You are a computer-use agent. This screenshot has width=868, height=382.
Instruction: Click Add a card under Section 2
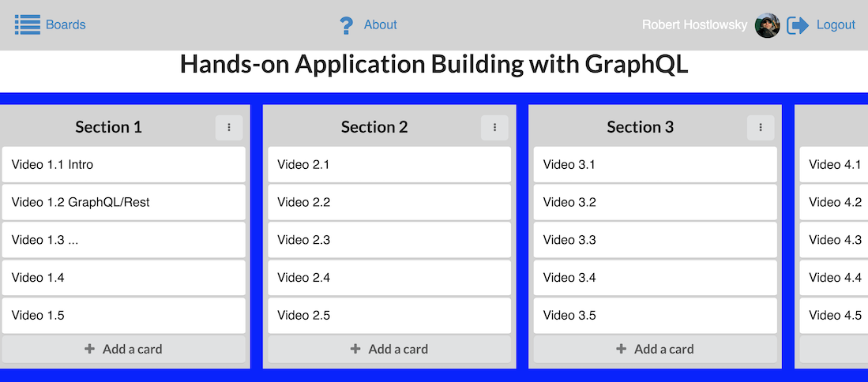[x=389, y=349]
